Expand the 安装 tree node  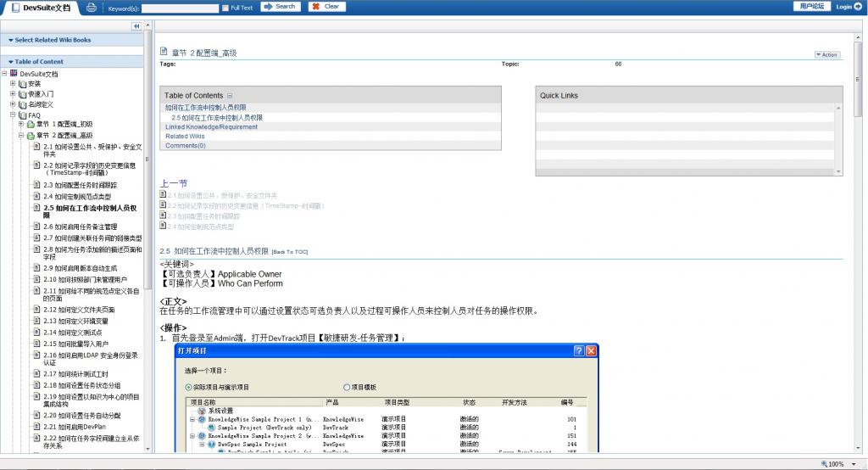(x=13, y=84)
